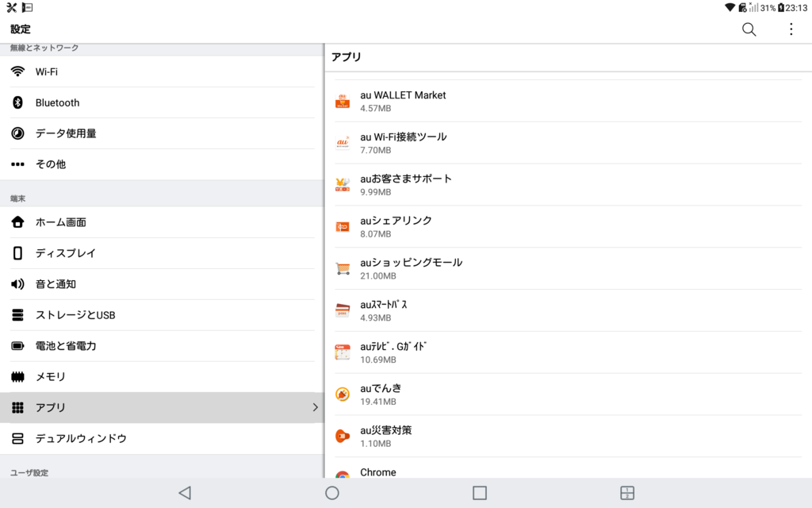Viewport: 812px width, 508px height.
Task: Open au災害対策 app details
Action: coord(568,437)
